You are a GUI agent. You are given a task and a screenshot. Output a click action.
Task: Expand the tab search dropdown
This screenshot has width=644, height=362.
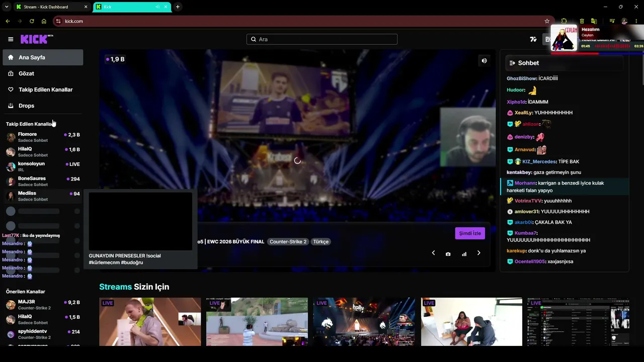tap(7, 7)
